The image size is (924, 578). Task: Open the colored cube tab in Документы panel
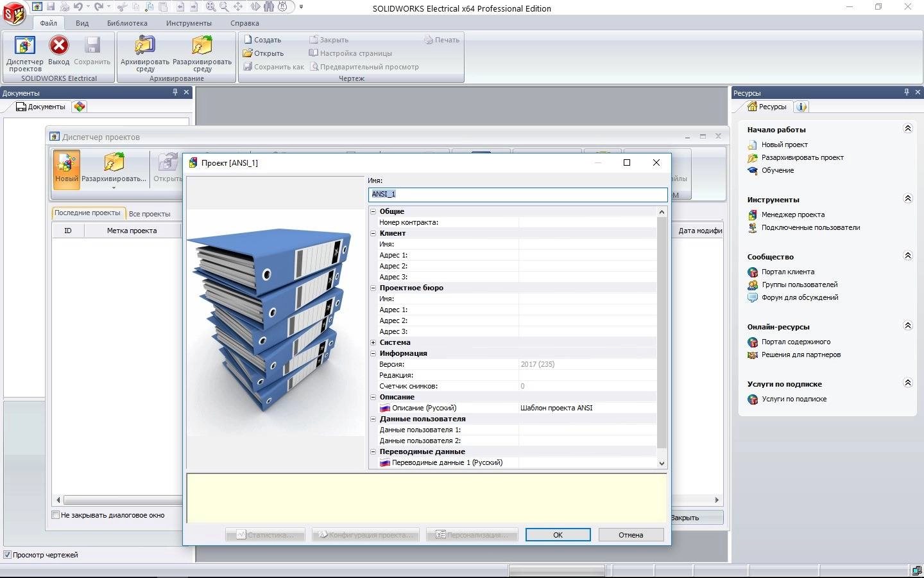[79, 107]
